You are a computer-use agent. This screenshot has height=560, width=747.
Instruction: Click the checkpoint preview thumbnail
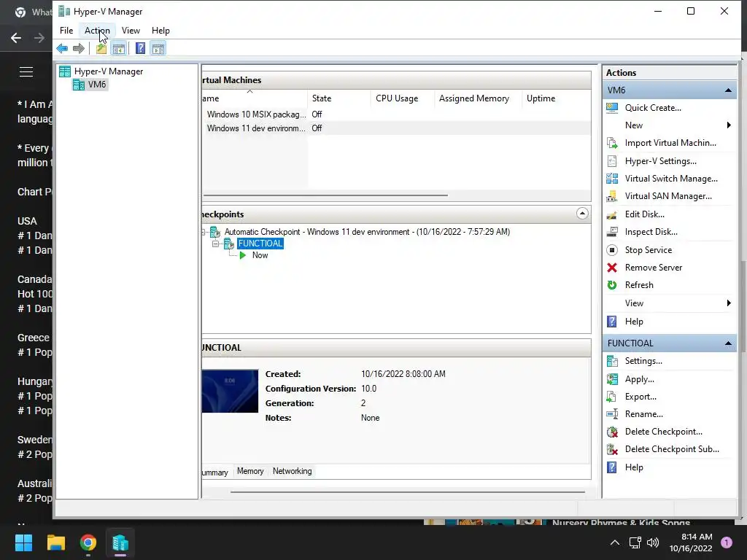230,391
